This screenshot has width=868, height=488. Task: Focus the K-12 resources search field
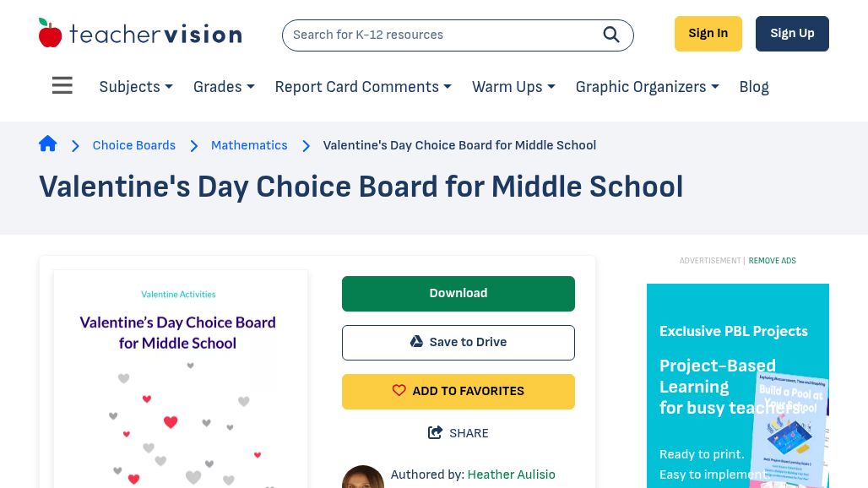pos(442,35)
